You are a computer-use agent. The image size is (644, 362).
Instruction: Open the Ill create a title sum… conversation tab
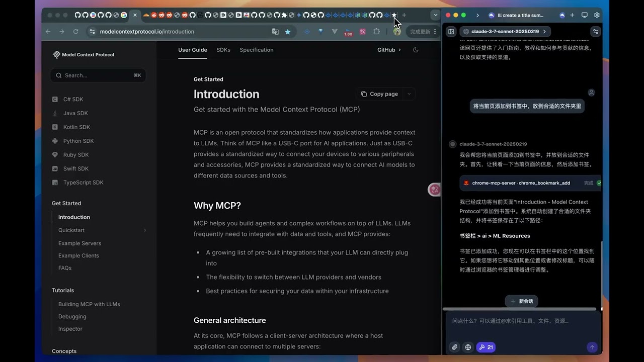[516, 15]
